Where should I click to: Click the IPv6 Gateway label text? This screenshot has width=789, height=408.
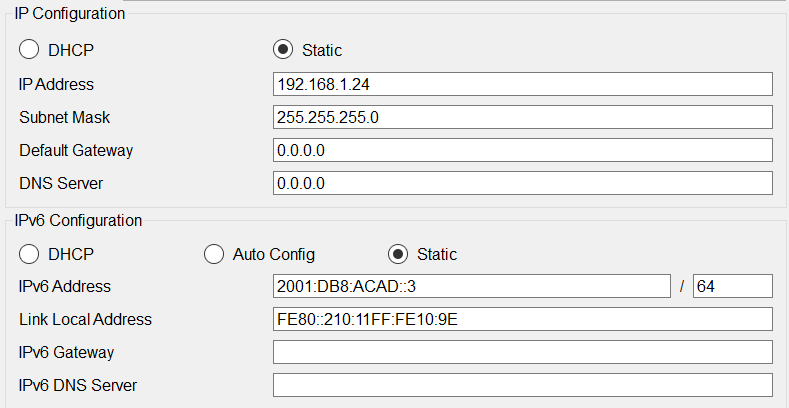66,353
